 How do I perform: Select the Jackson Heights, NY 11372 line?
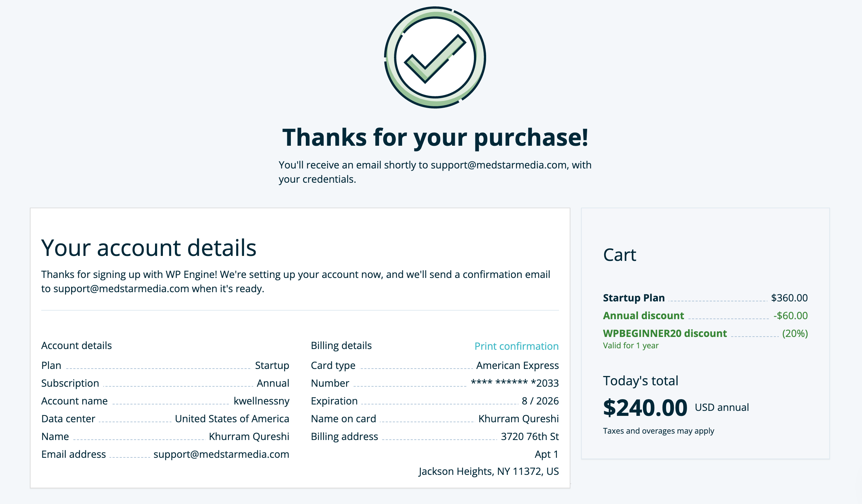click(x=489, y=471)
